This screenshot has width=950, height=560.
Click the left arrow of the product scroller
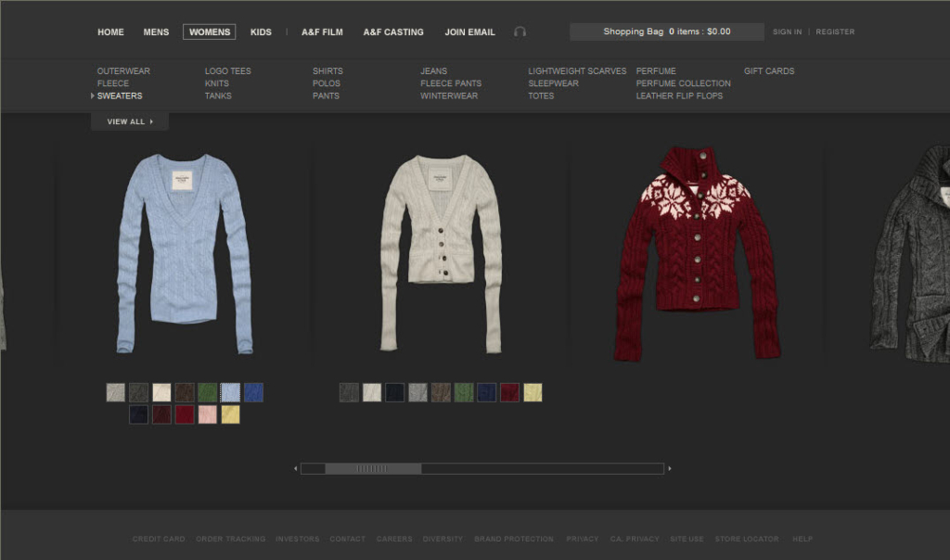(295, 468)
